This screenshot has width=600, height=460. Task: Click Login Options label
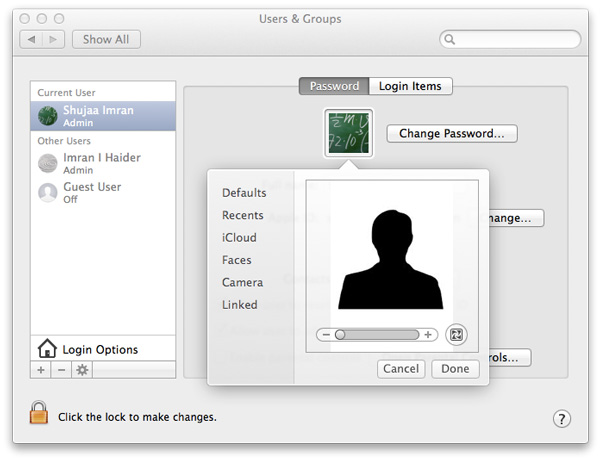[100, 349]
